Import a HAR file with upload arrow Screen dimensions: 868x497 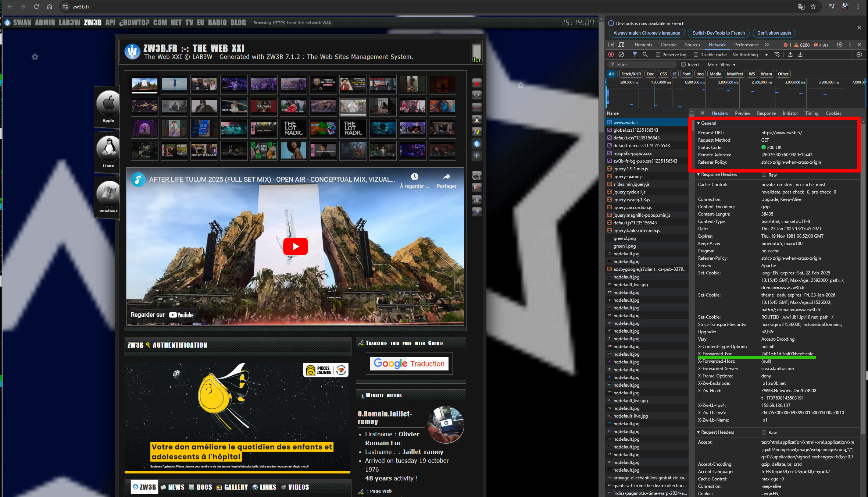pos(790,54)
